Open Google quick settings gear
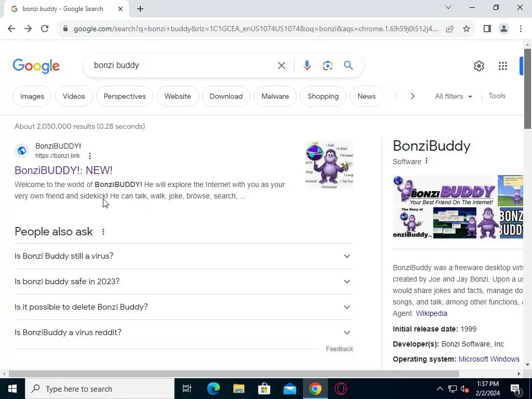 click(x=478, y=66)
